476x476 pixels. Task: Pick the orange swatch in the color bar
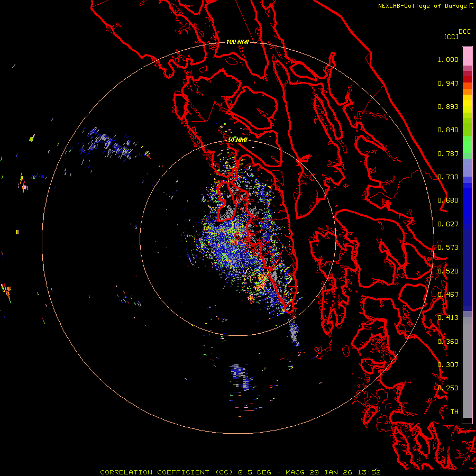pyautogui.click(x=467, y=91)
